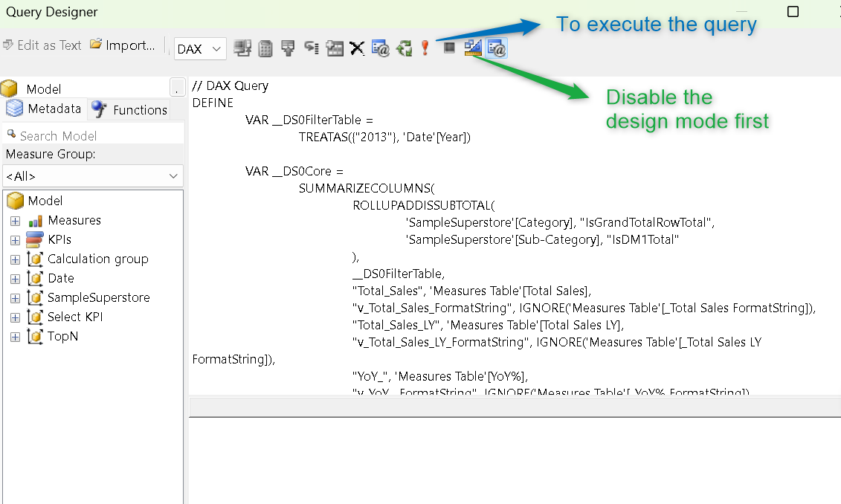The image size is (841, 504).
Task: Toggle the Design Mode toolbar icon
Action: click(472, 49)
